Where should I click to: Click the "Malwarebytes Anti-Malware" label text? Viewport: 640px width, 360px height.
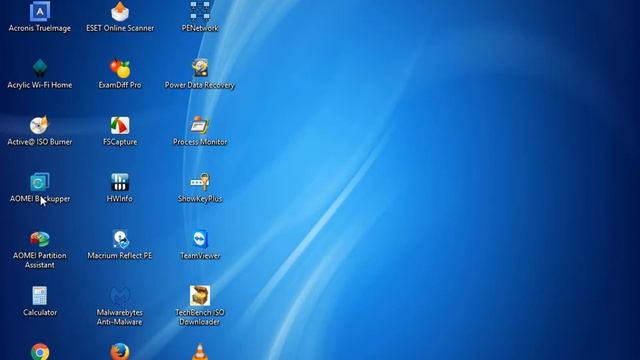click(120, 317)
